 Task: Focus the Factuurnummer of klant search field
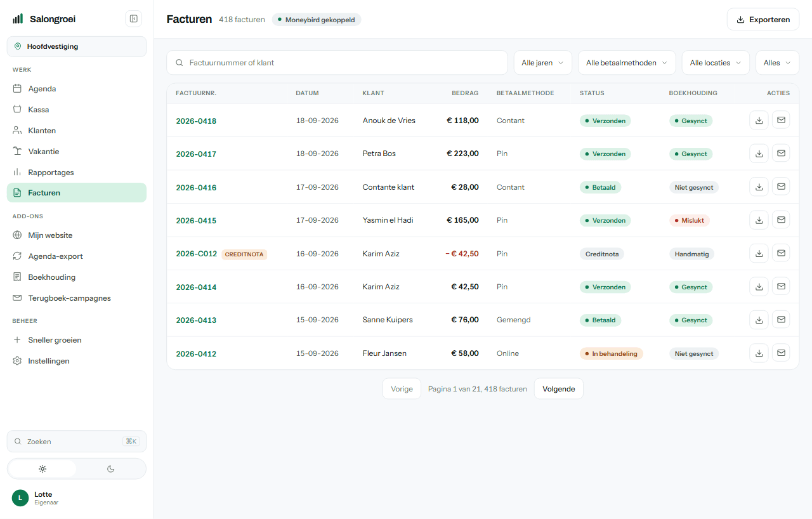337,63
